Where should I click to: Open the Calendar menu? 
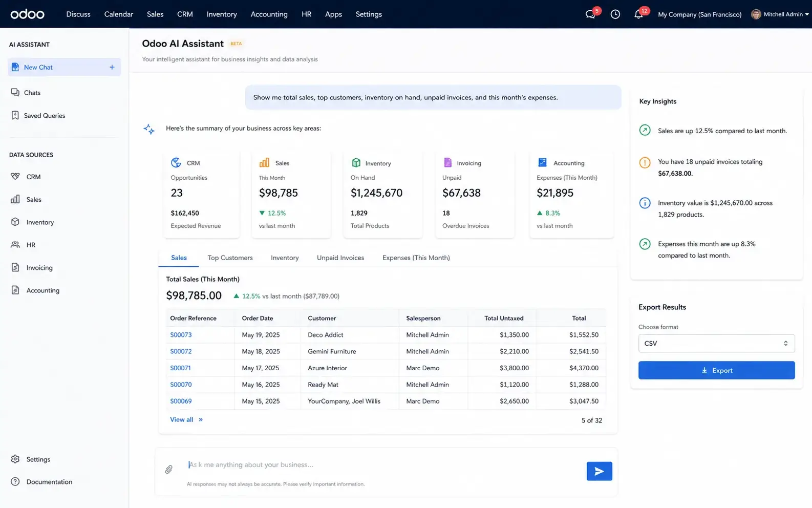point(119,14)
